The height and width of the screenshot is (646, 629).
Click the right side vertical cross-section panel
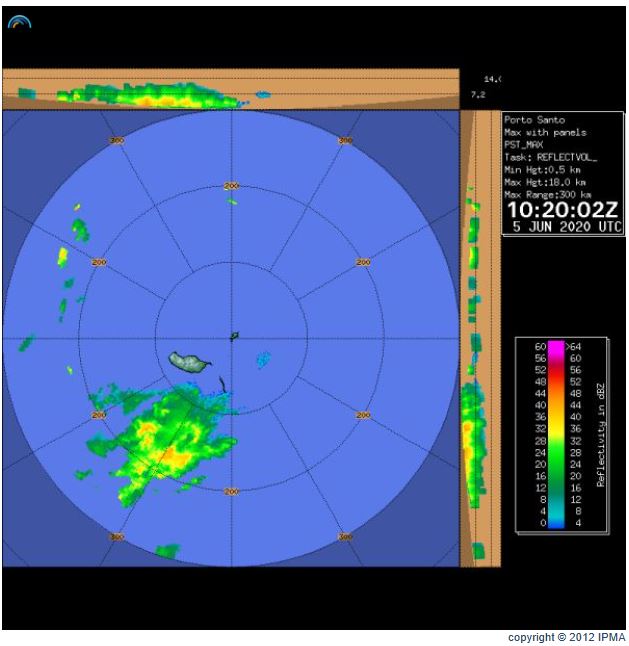click(x=480, y=339)
